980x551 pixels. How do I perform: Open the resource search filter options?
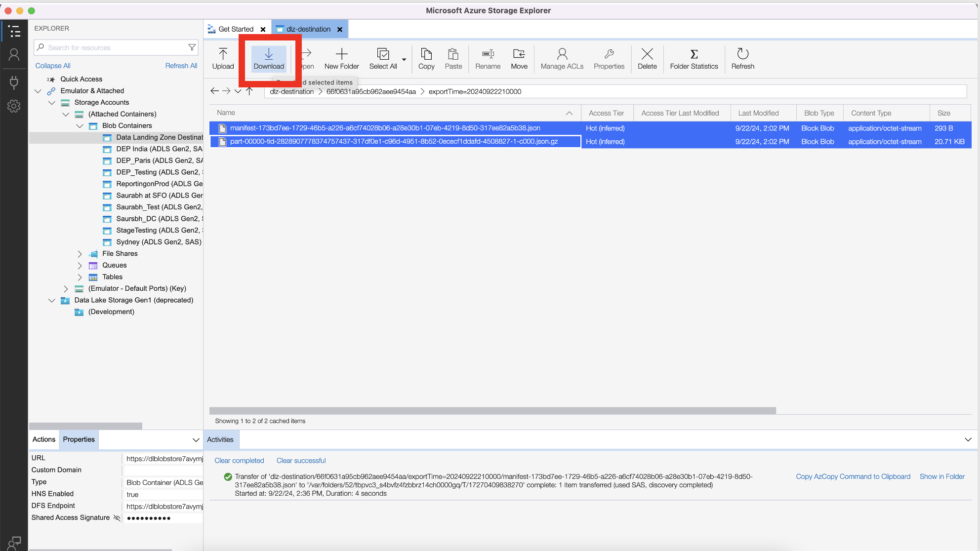(192, 47)
